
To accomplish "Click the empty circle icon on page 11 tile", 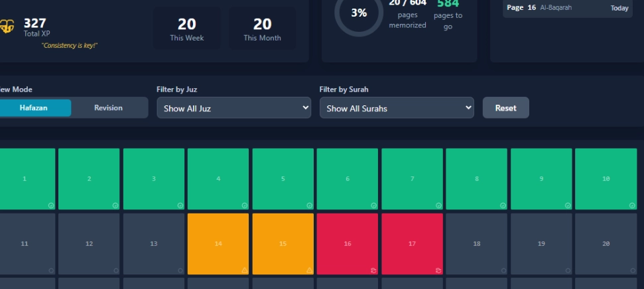I will (x=51, y=270).
